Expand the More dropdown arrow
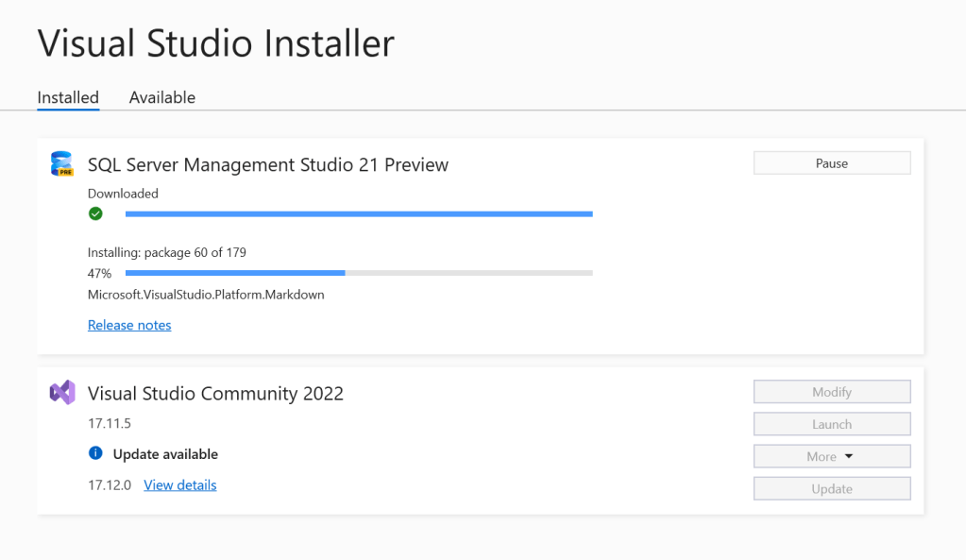The width and height of the screenshot is (966, 560). [848, 457]
